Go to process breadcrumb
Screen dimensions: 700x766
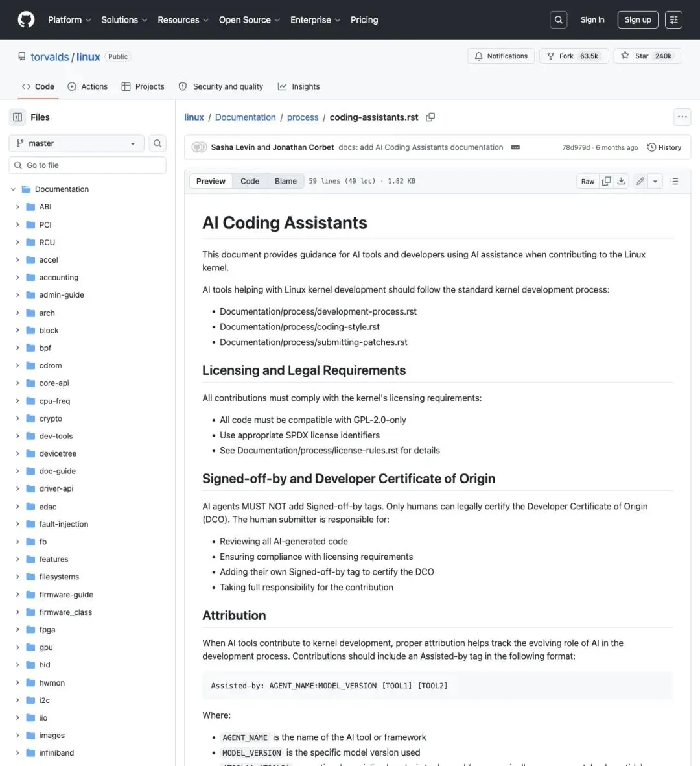pos(303,117)
